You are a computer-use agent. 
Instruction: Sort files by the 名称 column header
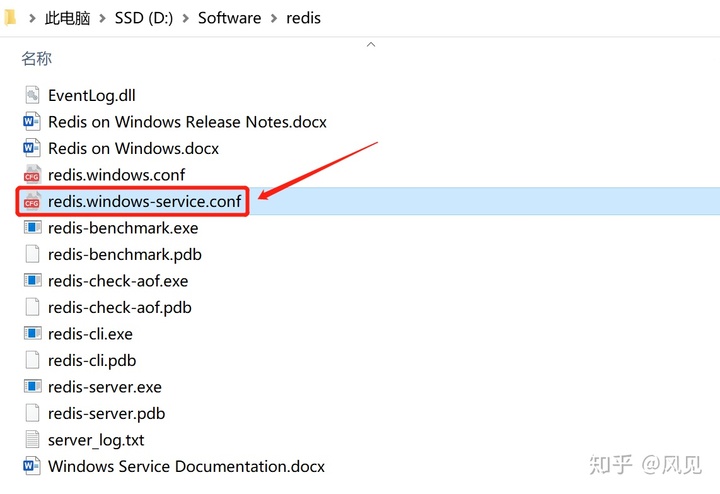(36, 59)
